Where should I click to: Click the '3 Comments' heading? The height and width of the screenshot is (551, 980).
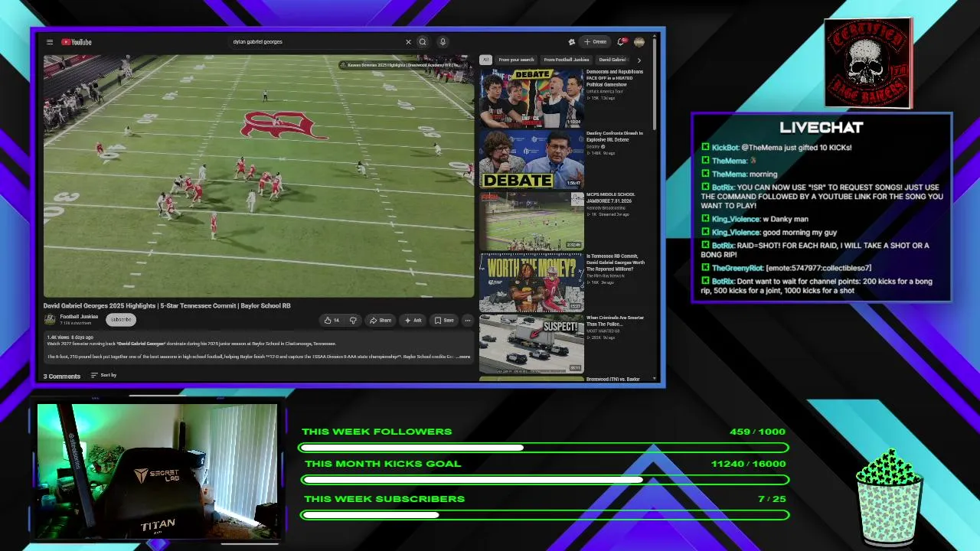click(62, 376)
